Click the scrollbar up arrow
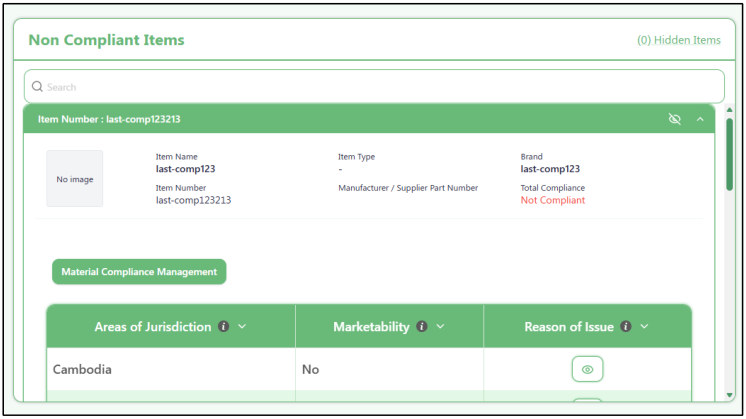The width and height of the screenshot is (746, 419). [729, 110]
